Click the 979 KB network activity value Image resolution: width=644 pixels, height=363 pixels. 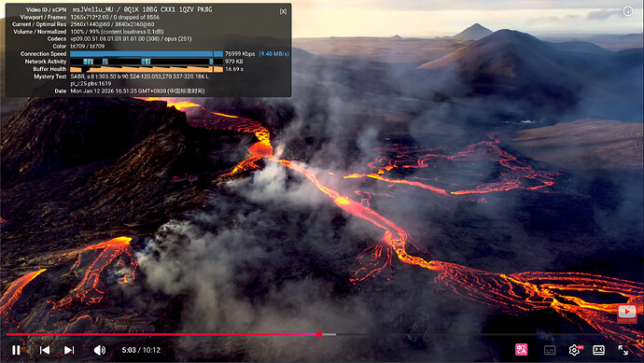233,62
